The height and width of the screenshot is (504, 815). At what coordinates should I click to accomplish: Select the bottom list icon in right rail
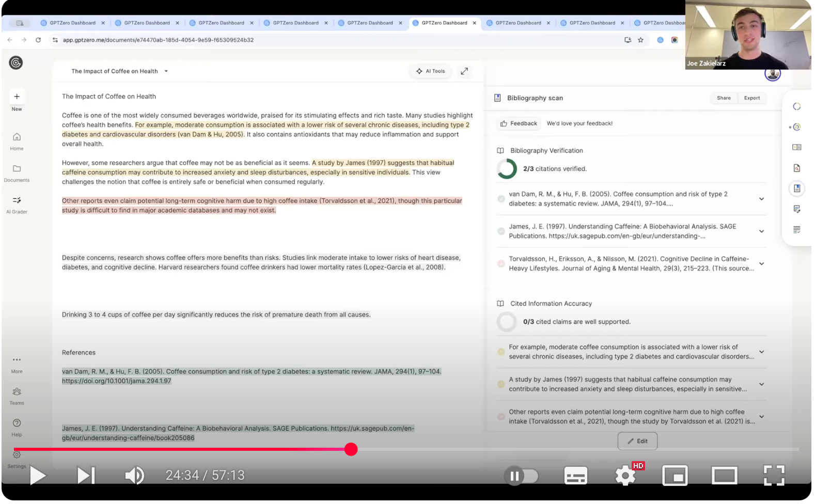pos(797,230)
